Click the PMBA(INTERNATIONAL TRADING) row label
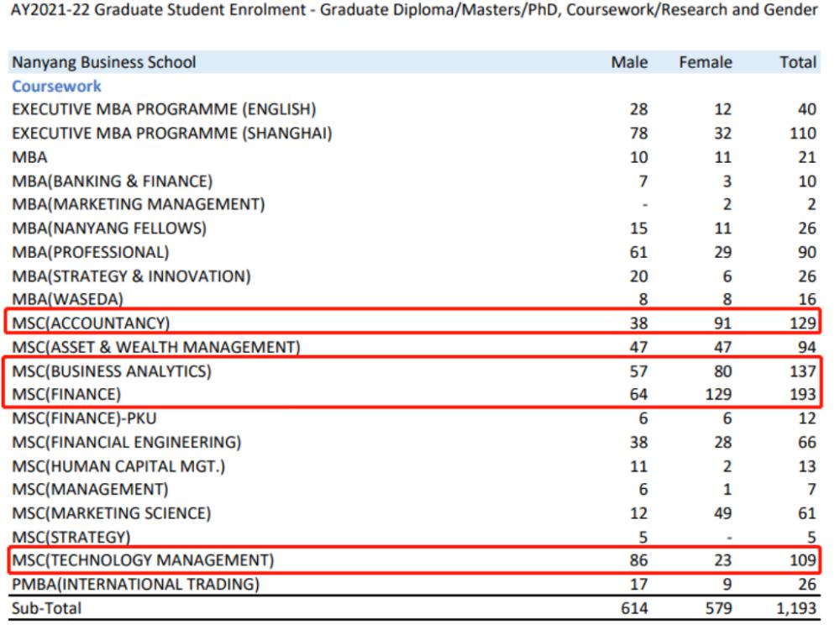The height and width of the screenshot is (625, 840). 135,584
